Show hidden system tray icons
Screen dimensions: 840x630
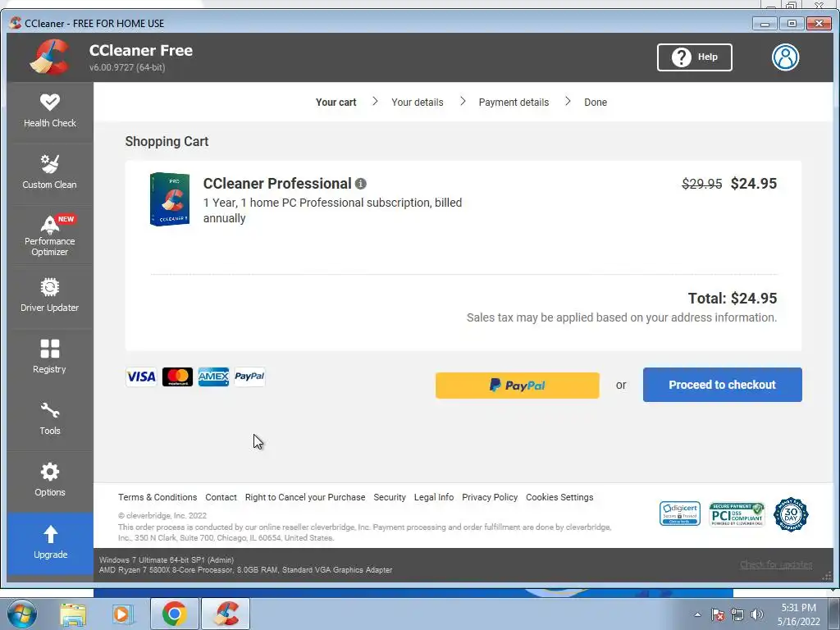coord(697,614)
